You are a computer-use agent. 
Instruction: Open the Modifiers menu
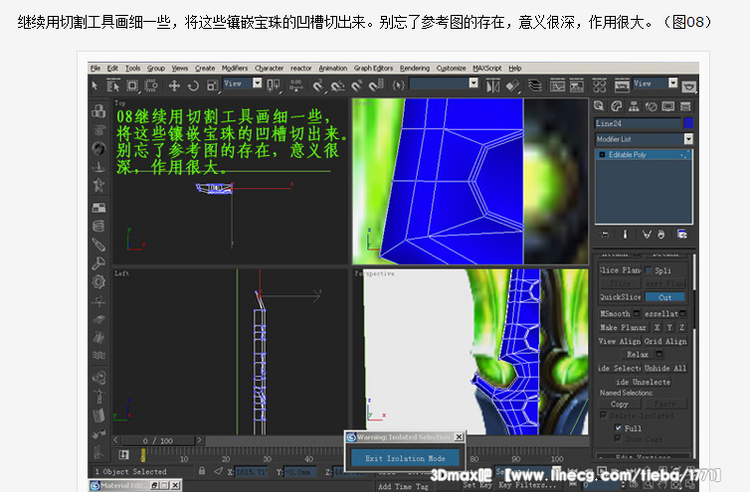[234, 68]
